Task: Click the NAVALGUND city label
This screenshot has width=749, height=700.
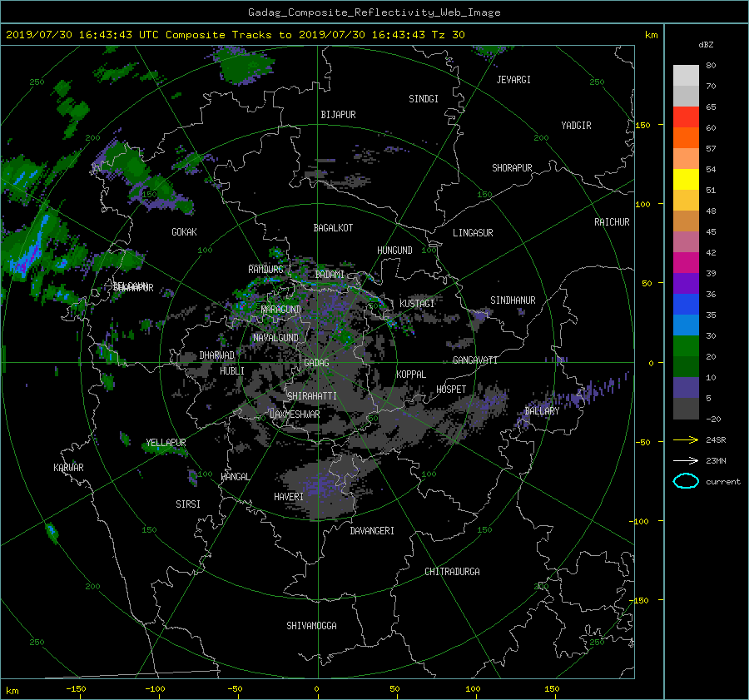Action: [x=275, y=338]
